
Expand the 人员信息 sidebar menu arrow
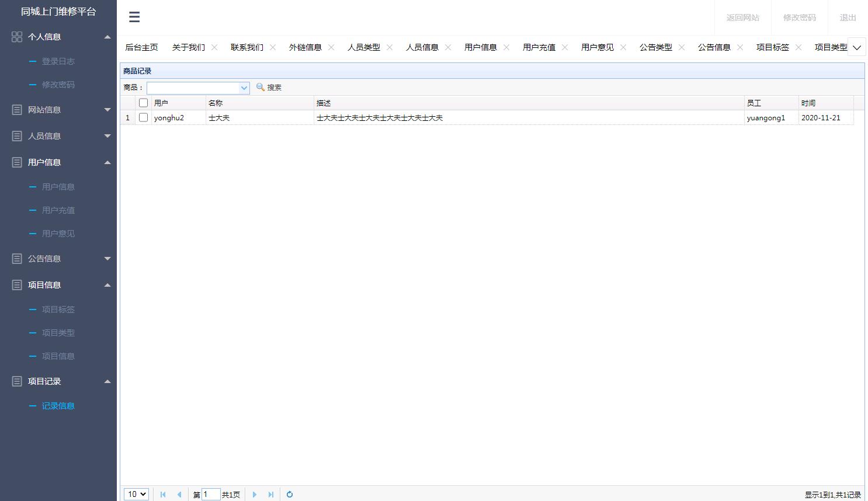tap(107, 136)
